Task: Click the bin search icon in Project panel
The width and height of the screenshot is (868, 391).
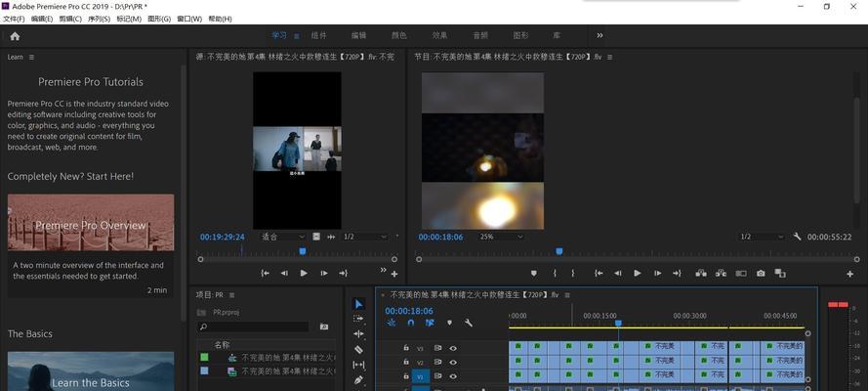Action: (x=324, y=326)
